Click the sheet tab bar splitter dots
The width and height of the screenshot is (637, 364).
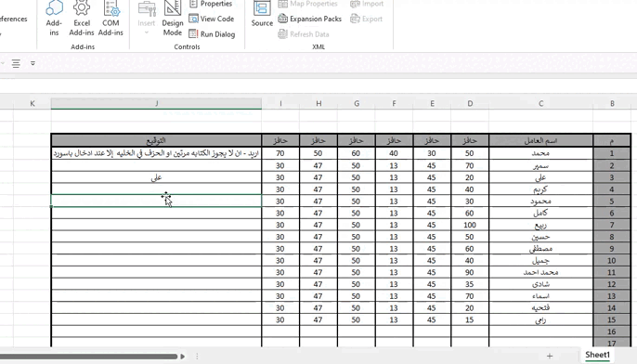click(x=197, y=357)
